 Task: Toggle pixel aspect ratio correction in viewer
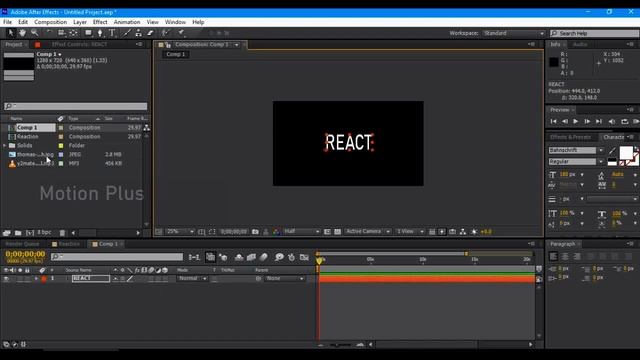tap(432, 232)
